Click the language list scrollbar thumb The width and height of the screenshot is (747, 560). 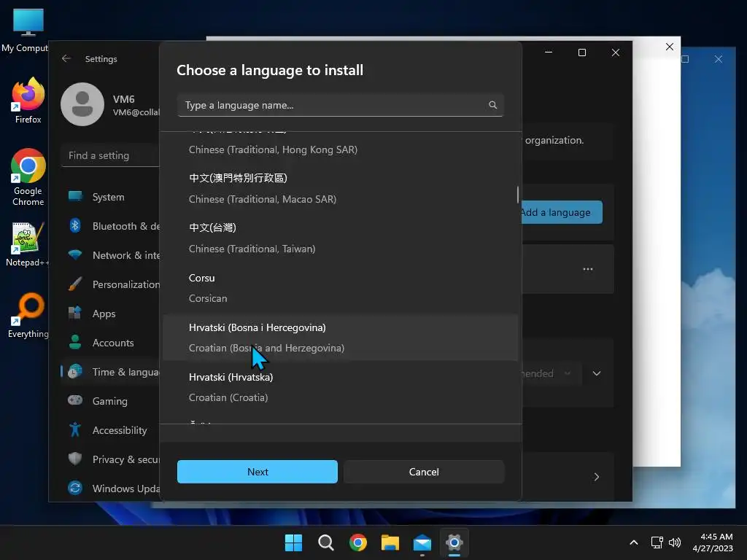517,194
